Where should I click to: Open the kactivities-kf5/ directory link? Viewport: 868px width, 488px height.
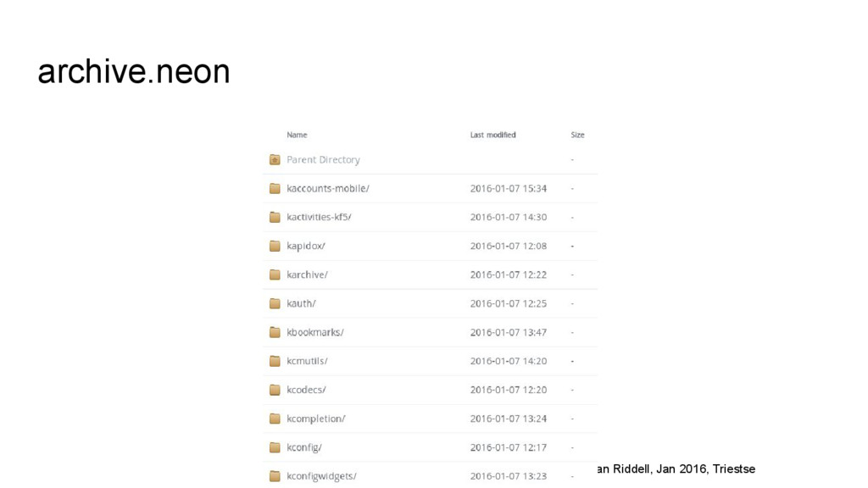[319, 218]
